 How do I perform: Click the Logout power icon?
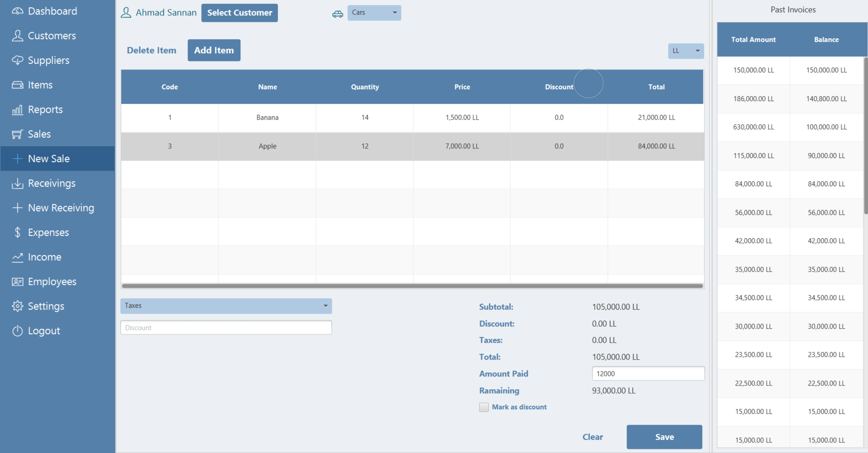click(x=17, y=331)
